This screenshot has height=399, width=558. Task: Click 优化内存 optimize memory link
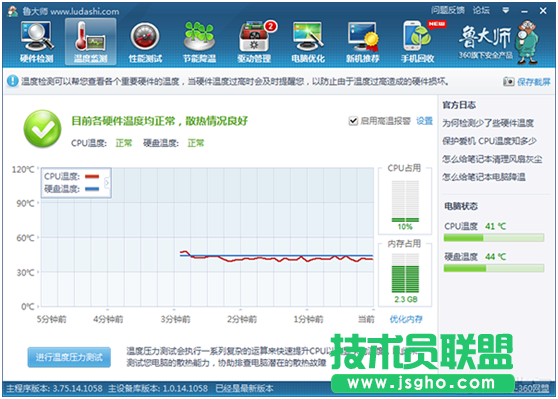pos(406,319)
